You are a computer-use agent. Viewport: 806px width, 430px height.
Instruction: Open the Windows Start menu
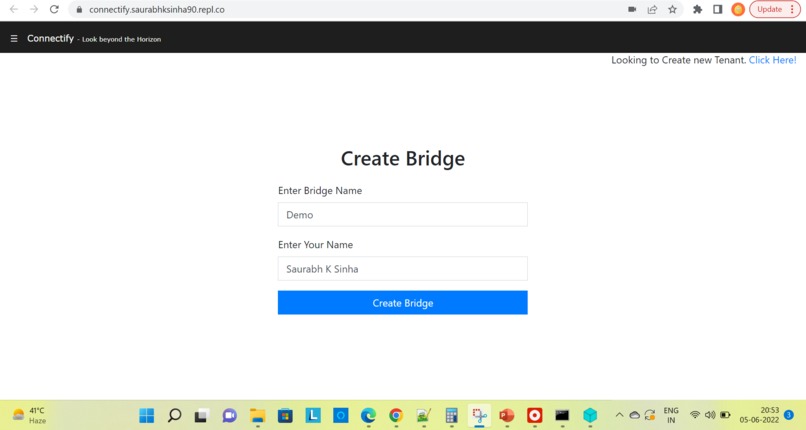pos(146,415)
